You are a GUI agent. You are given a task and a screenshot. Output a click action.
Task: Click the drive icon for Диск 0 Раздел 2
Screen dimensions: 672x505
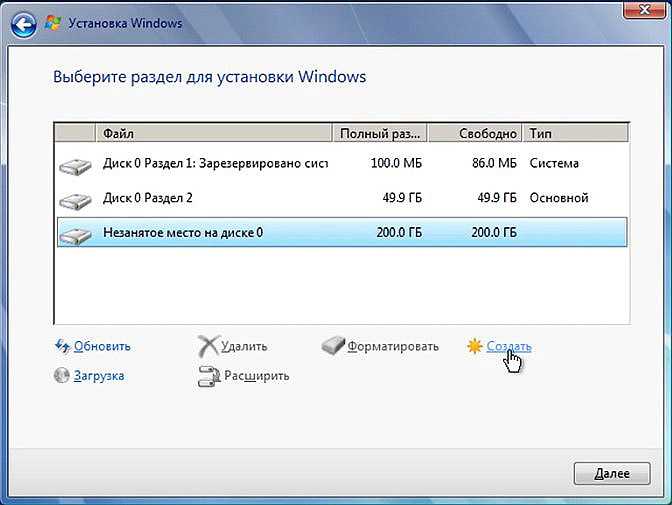75,201
